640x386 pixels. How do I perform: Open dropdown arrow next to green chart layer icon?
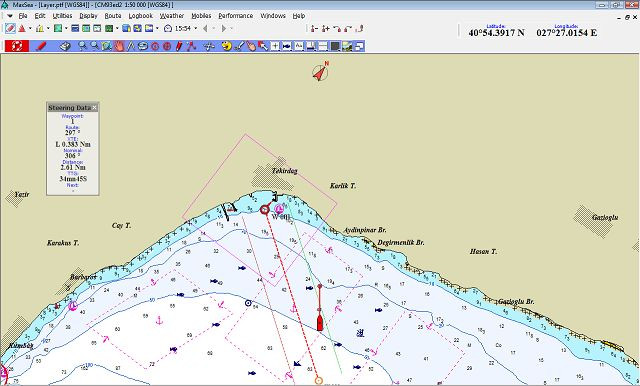tap(66, 28)
